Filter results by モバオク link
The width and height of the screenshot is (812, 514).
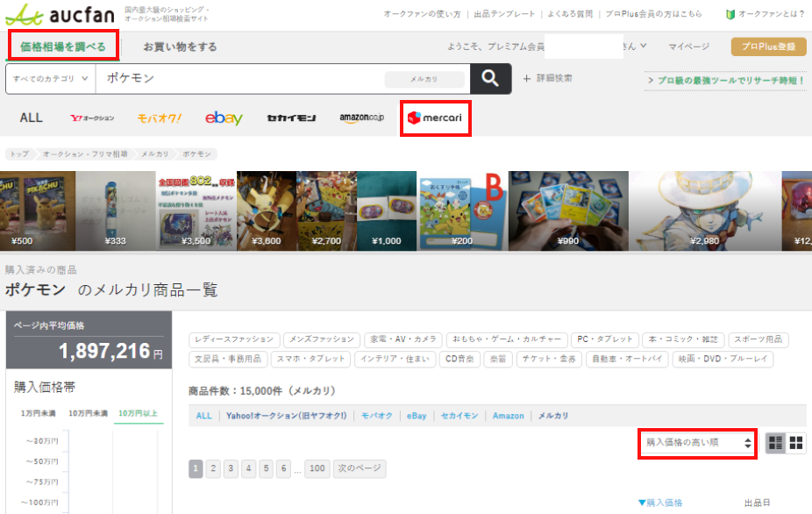click(377, 416)
